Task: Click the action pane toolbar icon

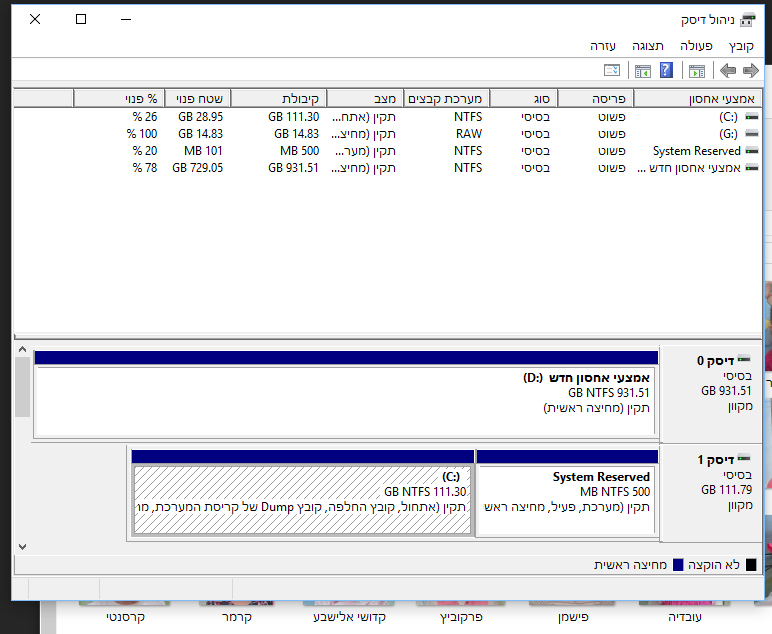Action: [643, 71]
